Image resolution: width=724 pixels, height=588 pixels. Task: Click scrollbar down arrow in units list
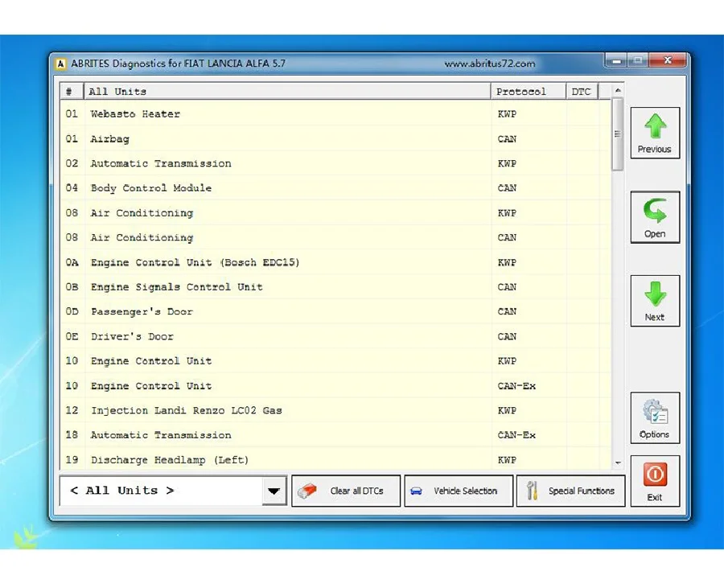(x=618, y=463)
